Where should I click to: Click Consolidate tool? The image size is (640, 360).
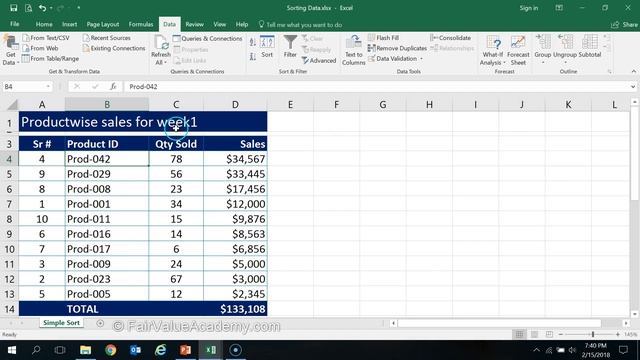pos(451,38)
